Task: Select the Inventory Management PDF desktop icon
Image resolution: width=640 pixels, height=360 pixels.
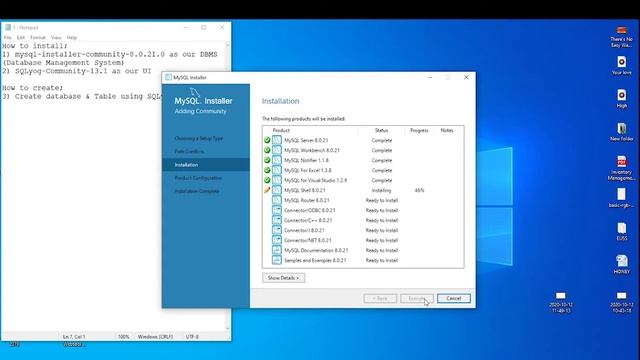Action: [x=622, y=168]
